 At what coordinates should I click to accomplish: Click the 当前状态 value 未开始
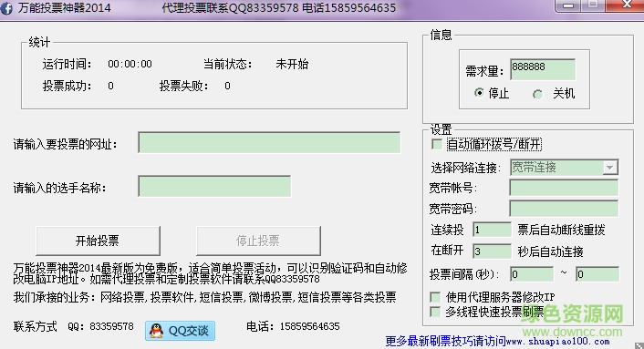coord(292,64)
